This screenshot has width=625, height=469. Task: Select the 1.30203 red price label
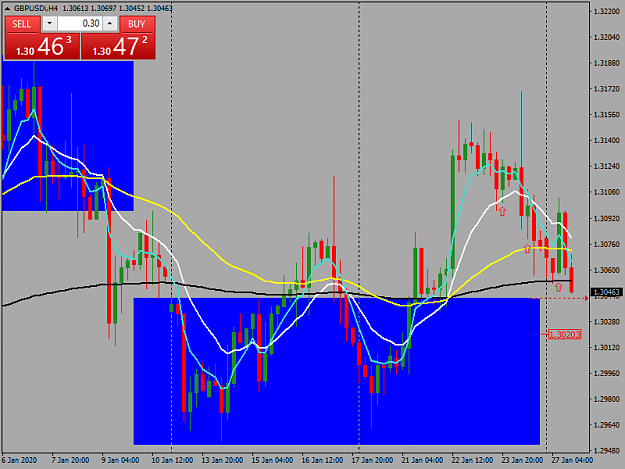pos(564,334)
